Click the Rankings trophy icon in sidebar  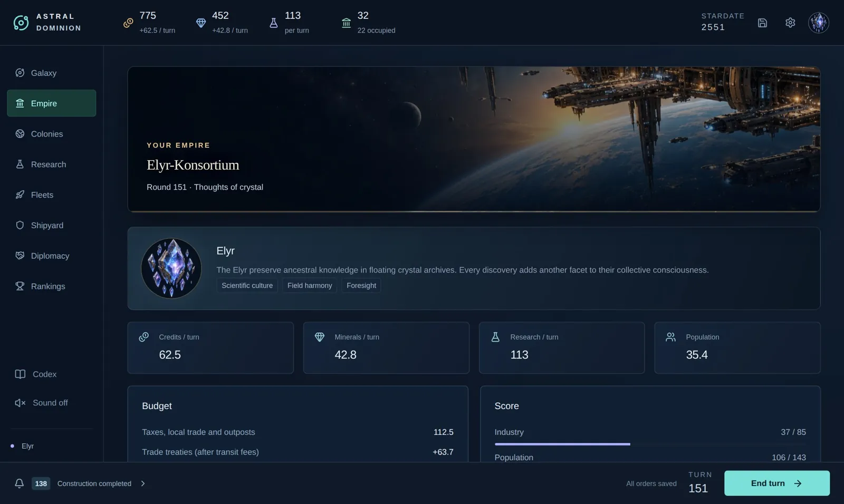pos(20,286)
